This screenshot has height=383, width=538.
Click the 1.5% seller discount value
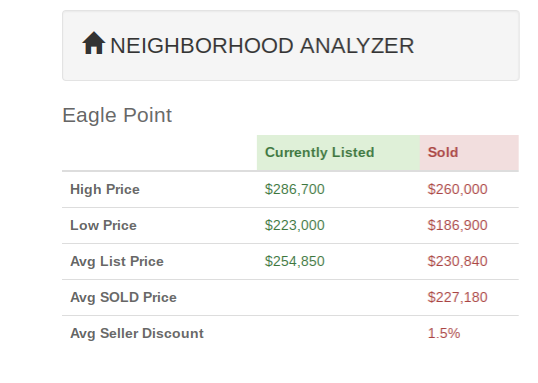(444, 334)
